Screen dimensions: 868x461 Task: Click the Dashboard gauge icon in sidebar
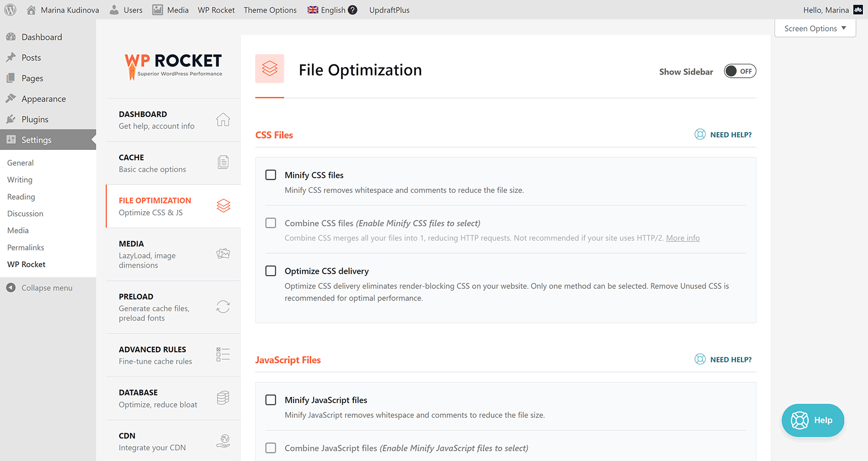click(11, 37)
